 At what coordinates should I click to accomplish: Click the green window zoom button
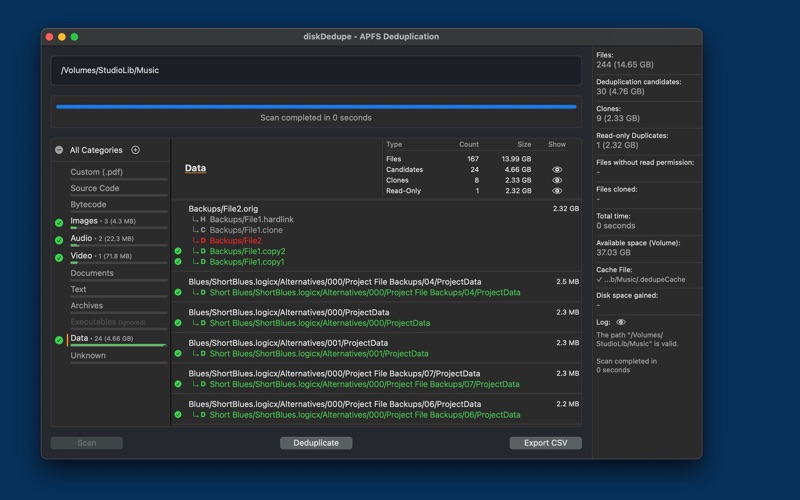click(74, 37)
